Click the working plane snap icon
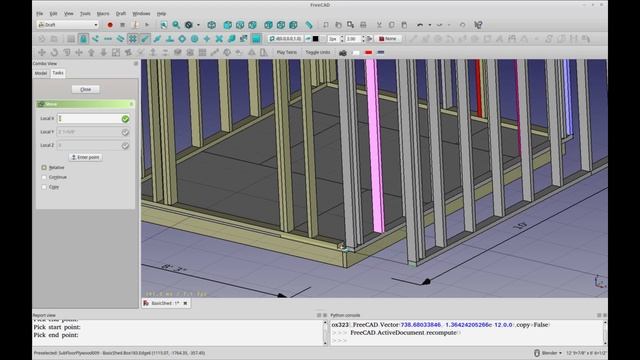 (x=256, y=39)
